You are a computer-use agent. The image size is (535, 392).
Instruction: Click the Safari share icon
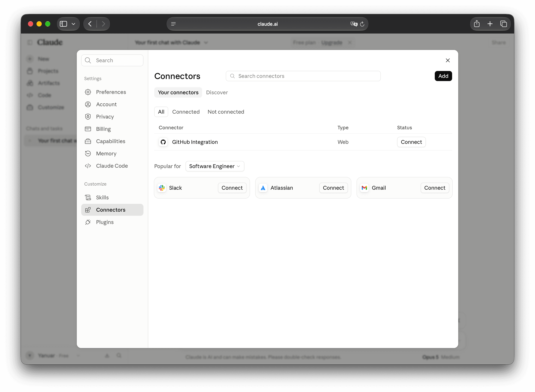click(477, 24)
